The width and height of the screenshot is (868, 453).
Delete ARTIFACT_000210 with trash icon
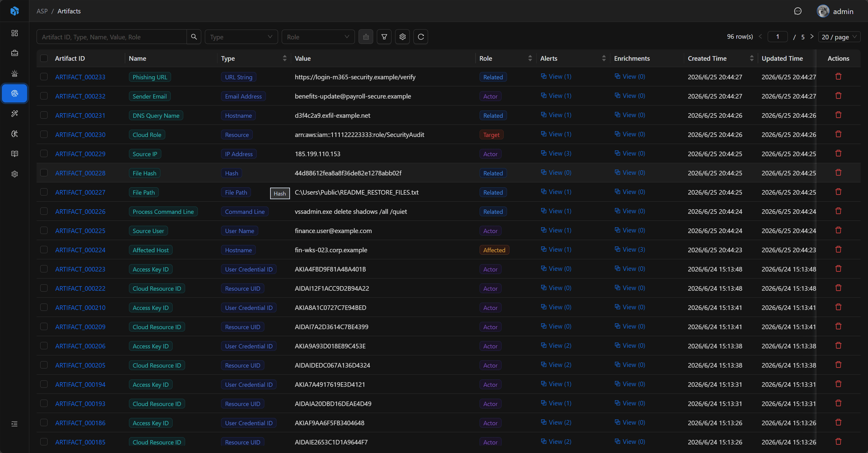coord(838,307)
